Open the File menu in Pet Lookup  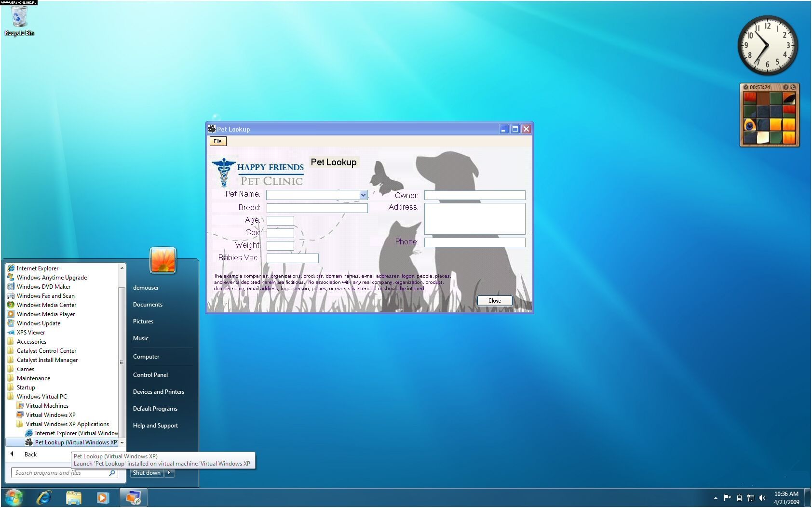tap(217, 141)
